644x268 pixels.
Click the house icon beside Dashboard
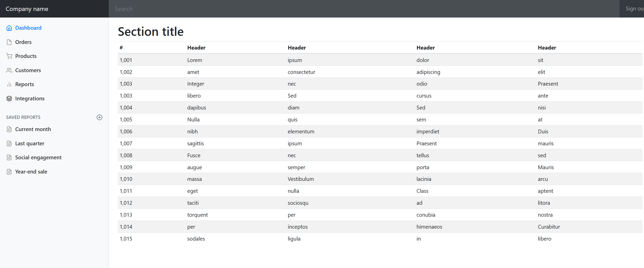[9, 28]
